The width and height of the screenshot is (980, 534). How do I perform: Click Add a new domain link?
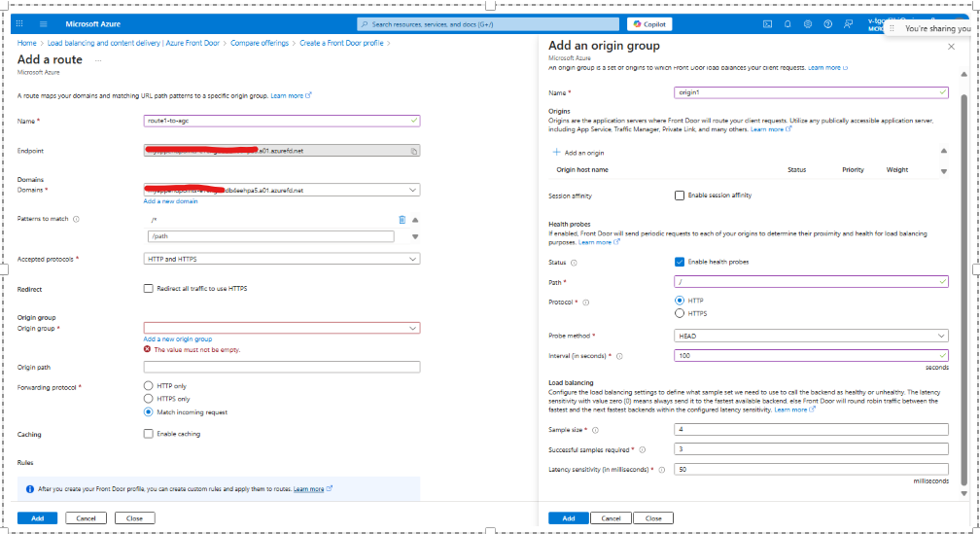click(x=171, y=201)
